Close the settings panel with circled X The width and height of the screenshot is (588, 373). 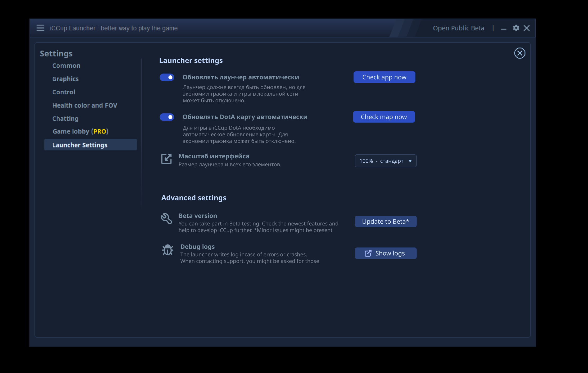point(519,53)
